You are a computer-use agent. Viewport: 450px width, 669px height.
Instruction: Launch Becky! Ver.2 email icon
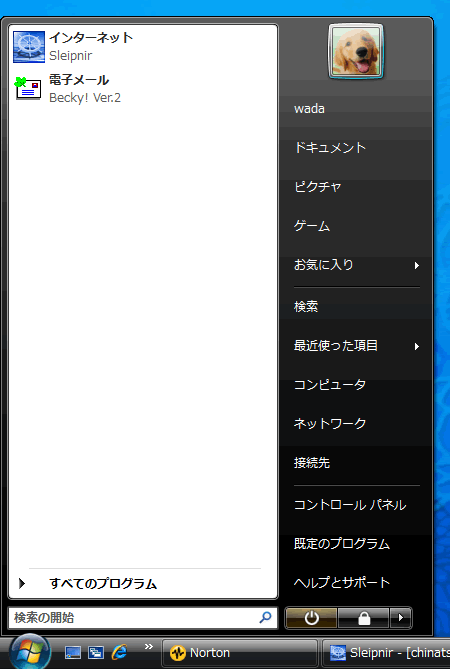pos(28,88)
